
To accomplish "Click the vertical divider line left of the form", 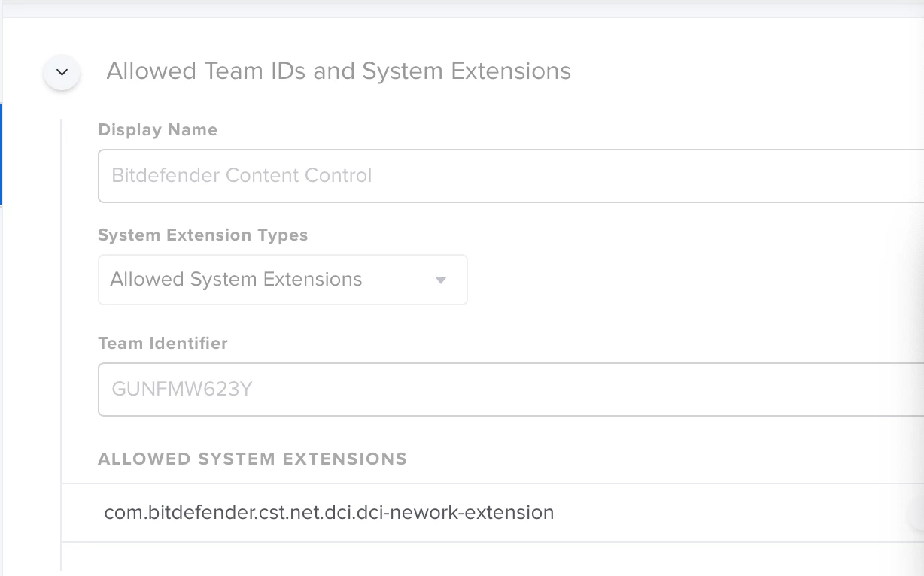I will [x=61, y=338].
